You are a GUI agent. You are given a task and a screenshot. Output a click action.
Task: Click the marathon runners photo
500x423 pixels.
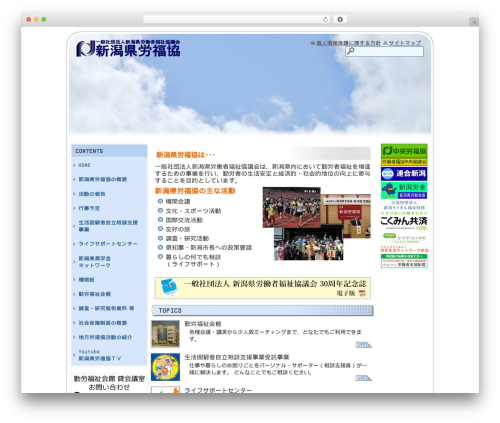click(x=292, y=207)
